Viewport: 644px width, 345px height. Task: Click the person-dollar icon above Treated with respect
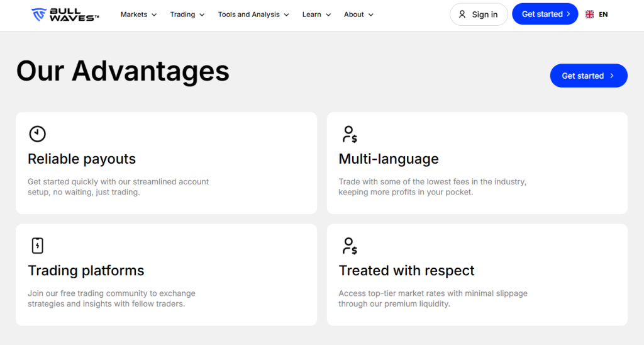click(349, 246)
